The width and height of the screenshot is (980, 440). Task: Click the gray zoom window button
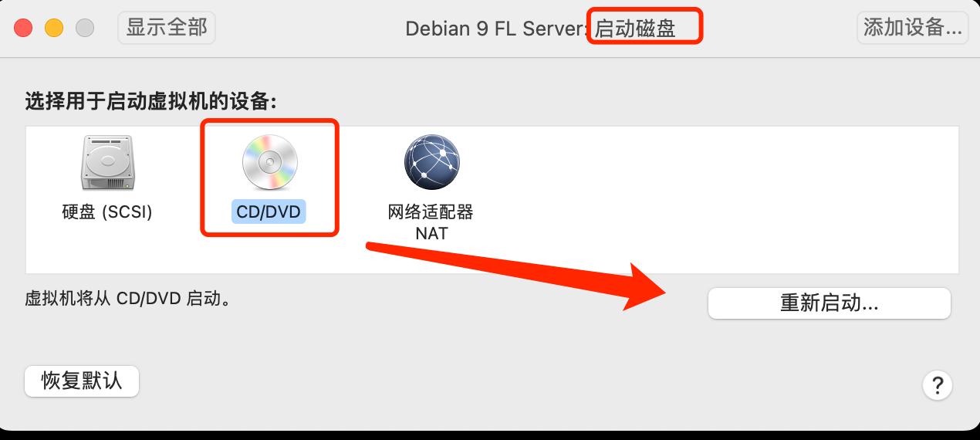click(x=84, y=29)
